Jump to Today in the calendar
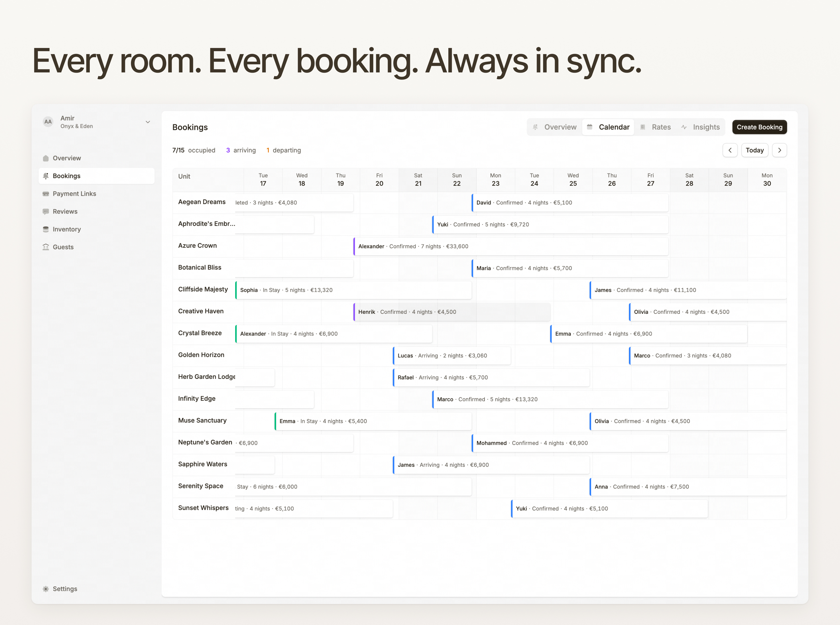 point(754,150)
